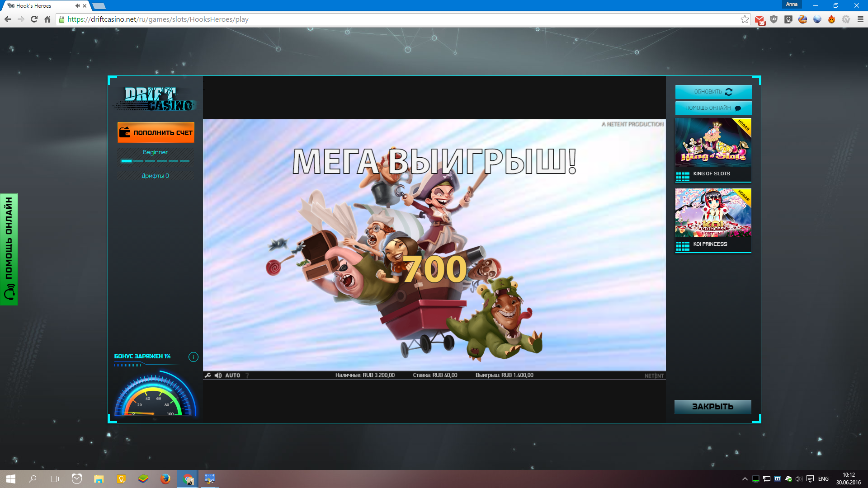Show hidden tray icons chevron
Screen dimensions: 868x488
click(x=745, y=479)
